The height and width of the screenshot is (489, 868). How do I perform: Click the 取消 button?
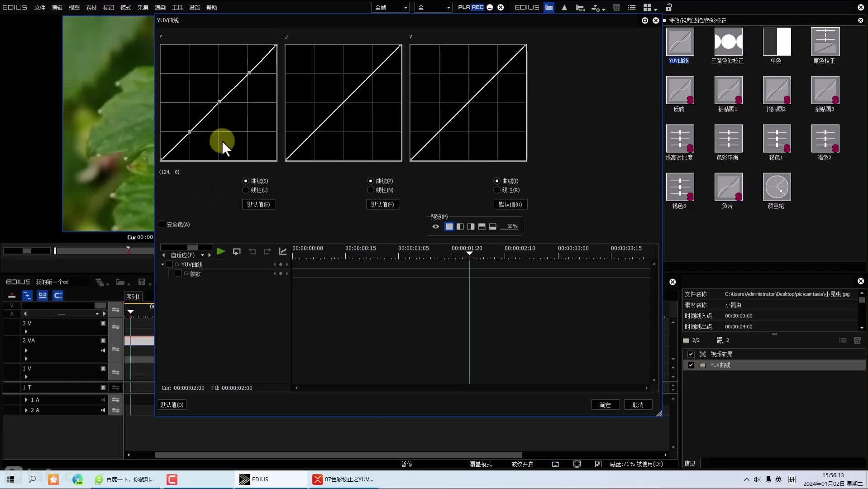coord(638,405)
